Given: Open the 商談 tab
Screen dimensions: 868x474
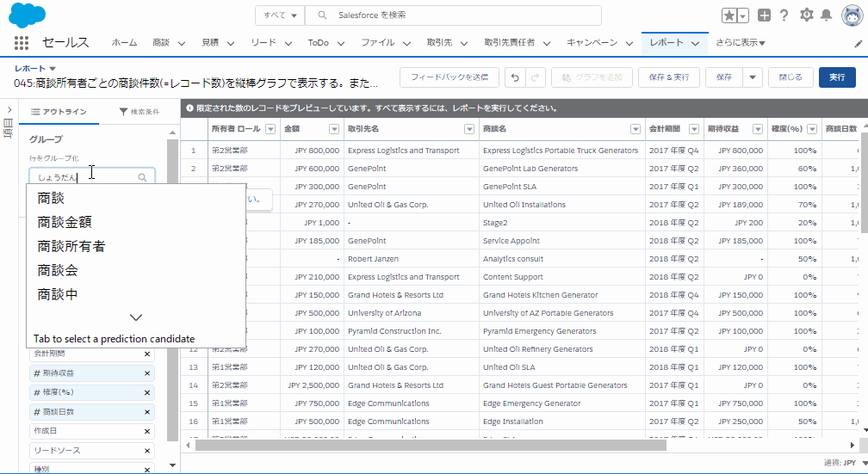Looking at the screenshot, I should (161, 43).
